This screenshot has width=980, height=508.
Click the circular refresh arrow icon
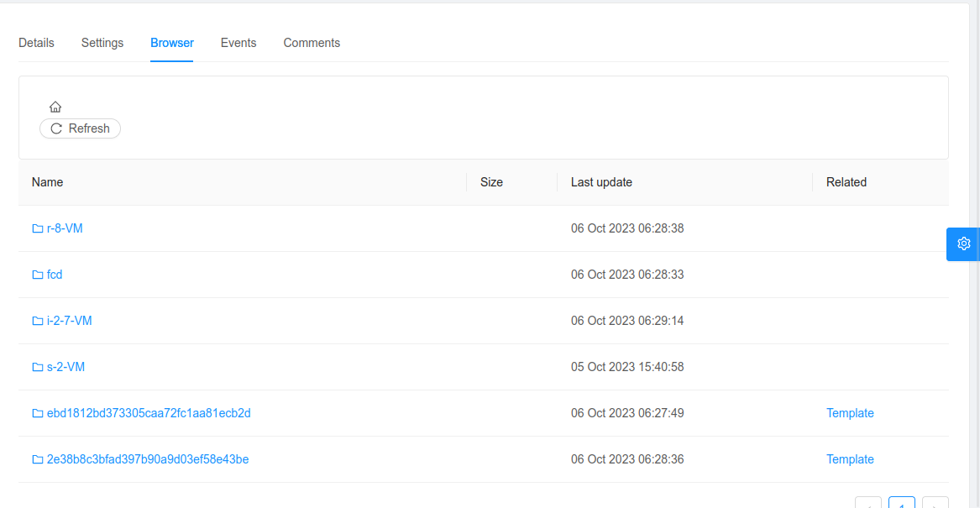click(56, 128)
